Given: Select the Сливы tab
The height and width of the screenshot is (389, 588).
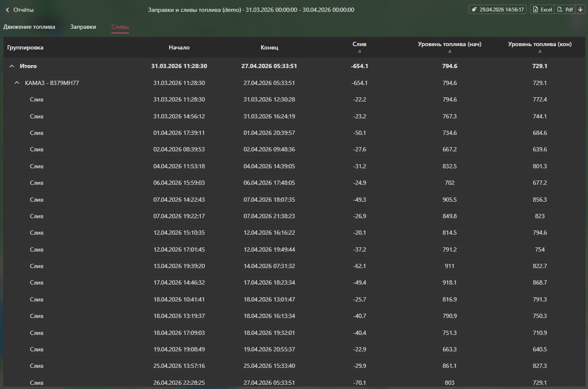Looking at the screenshot, I should coord(120,27).
